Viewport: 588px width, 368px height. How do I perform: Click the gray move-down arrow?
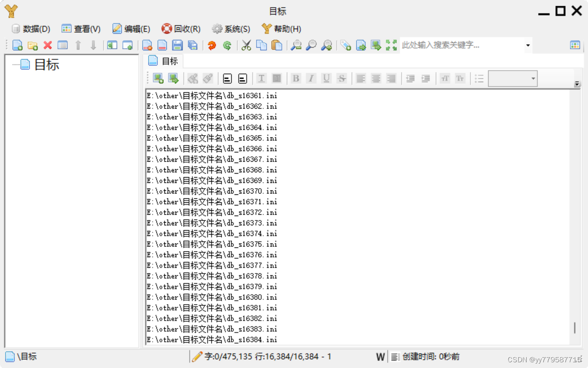coord(93,45)
